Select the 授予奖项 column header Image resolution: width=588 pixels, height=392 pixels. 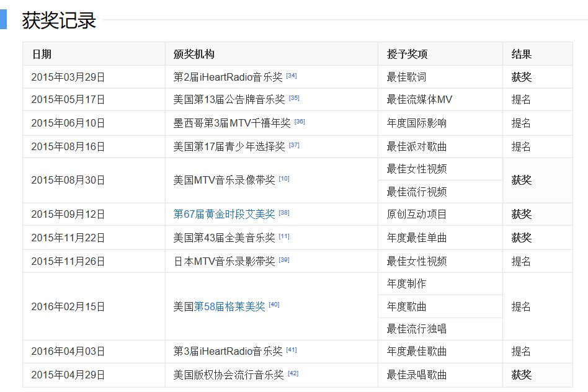(408, 55)
